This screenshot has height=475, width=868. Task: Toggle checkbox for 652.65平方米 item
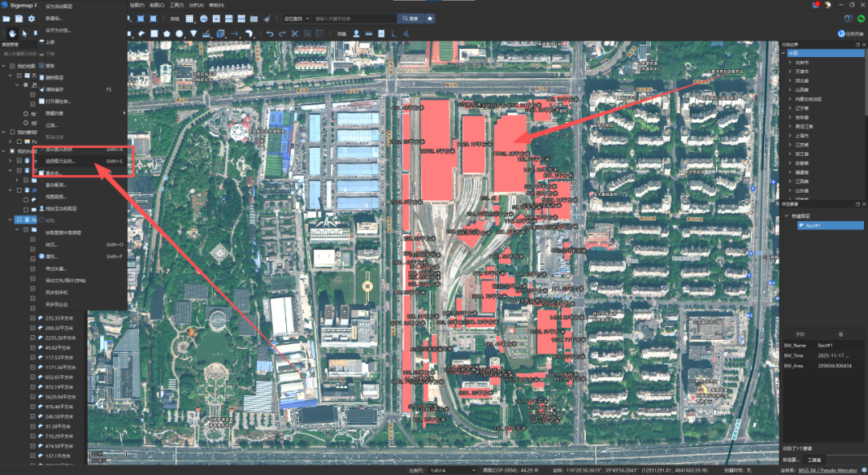[33, 377]
